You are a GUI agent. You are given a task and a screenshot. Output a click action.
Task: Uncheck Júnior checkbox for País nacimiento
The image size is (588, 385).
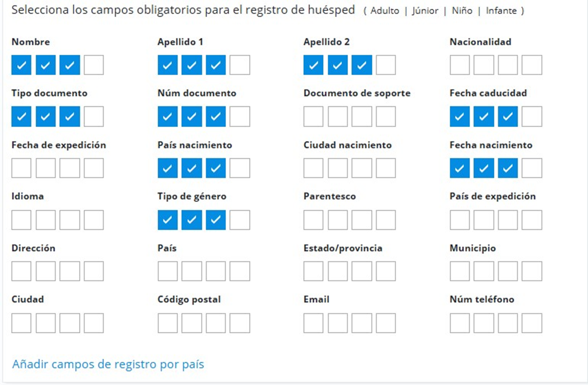coord(191,168)
